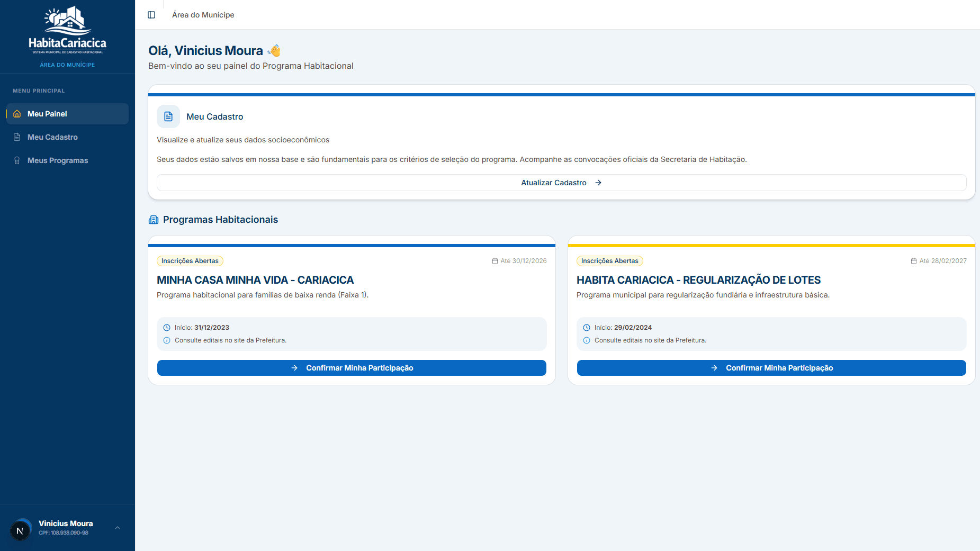Click the Vinicius Moura name in sidebar footer
The width and height of the screenshot is (980, 551).
[66, 523]
